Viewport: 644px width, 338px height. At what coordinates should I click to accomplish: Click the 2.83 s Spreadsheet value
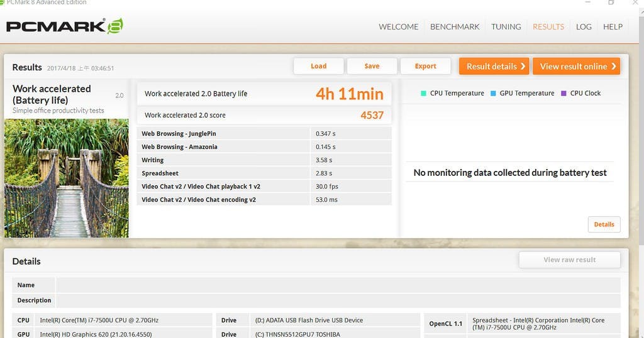[x=324, y=173]
